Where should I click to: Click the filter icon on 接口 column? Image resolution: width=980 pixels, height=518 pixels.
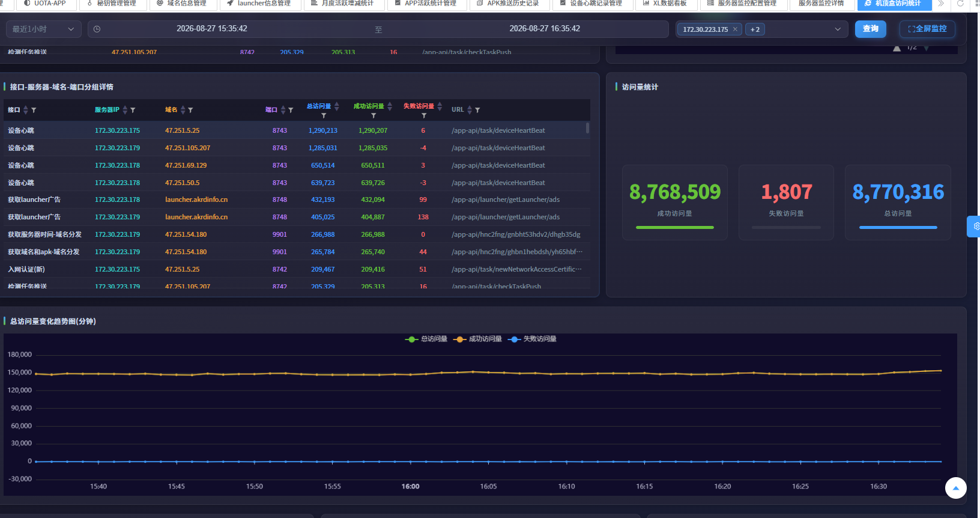[x=34, y=110]
